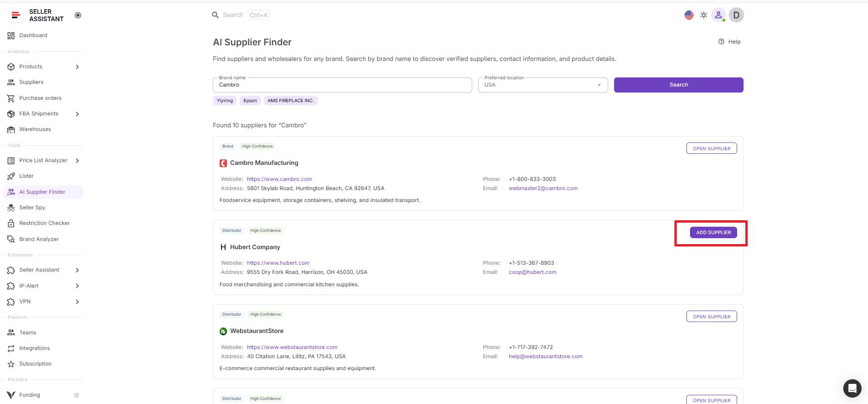Click the magnifier search icon
Screen dimensions: 868x404
[216, 15]
